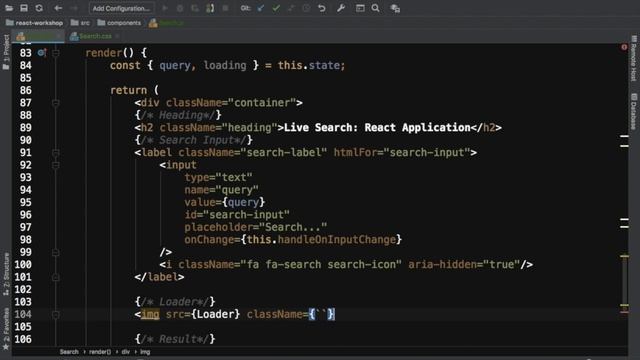Open the Project tool window tab

point(6,52)
